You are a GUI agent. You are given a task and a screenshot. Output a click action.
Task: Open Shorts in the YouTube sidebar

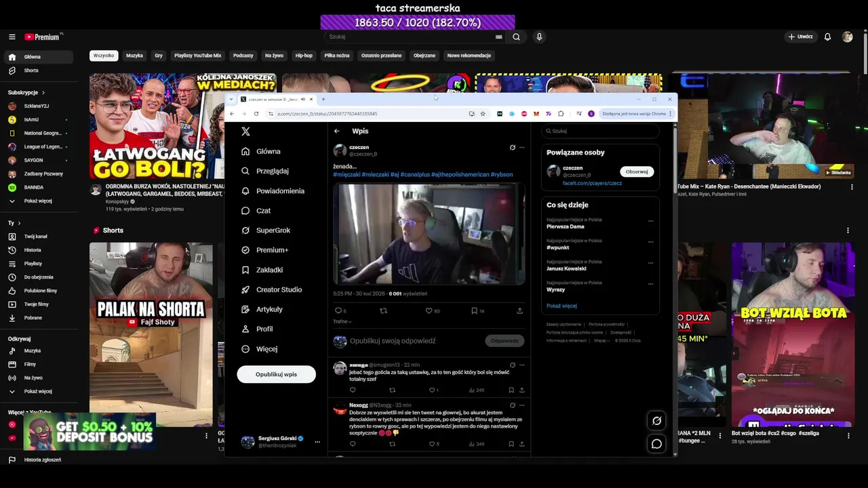39,70
